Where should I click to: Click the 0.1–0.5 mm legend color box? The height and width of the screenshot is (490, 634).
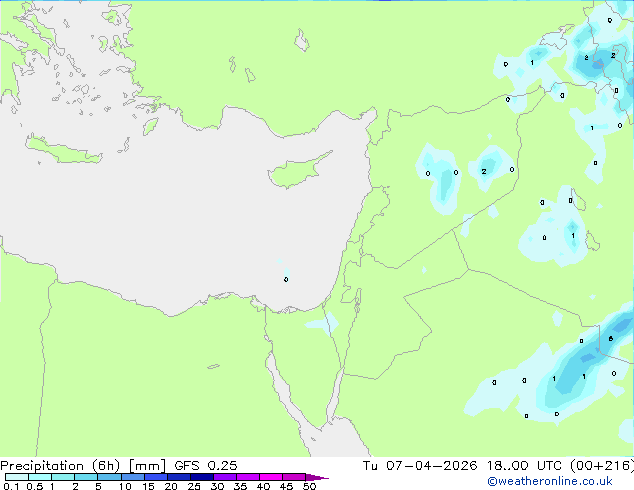click(x=17, y=477)
